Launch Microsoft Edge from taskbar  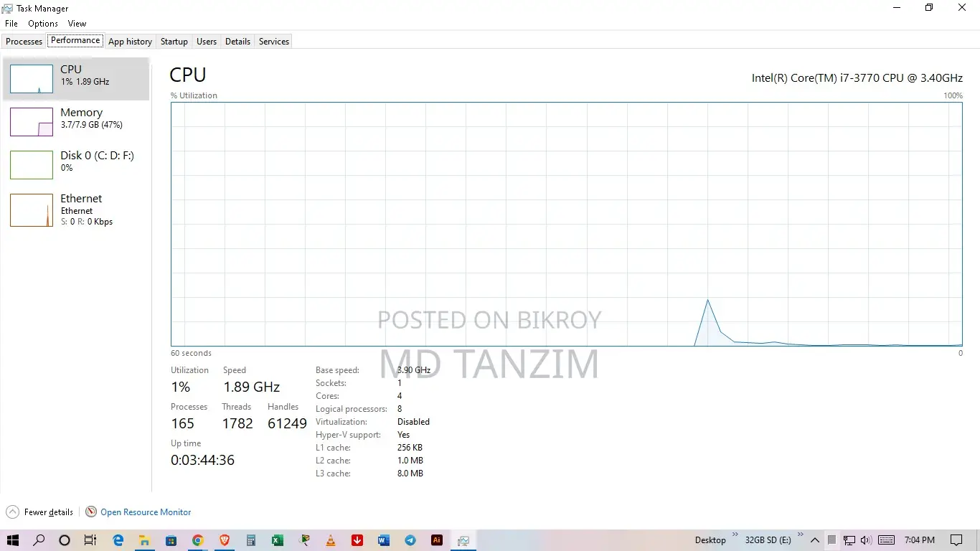tap(118, 540)
